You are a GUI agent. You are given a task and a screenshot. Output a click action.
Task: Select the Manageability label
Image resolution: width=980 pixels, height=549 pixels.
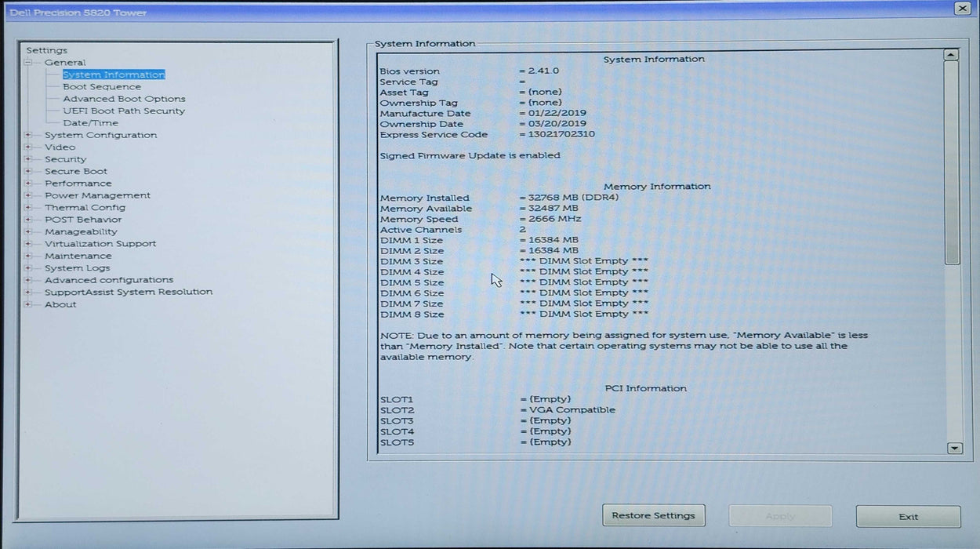[x=81, y=231]
